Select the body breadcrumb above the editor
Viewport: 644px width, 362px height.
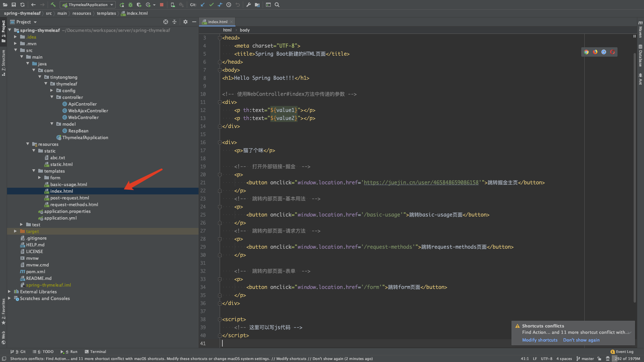point(245,30)
